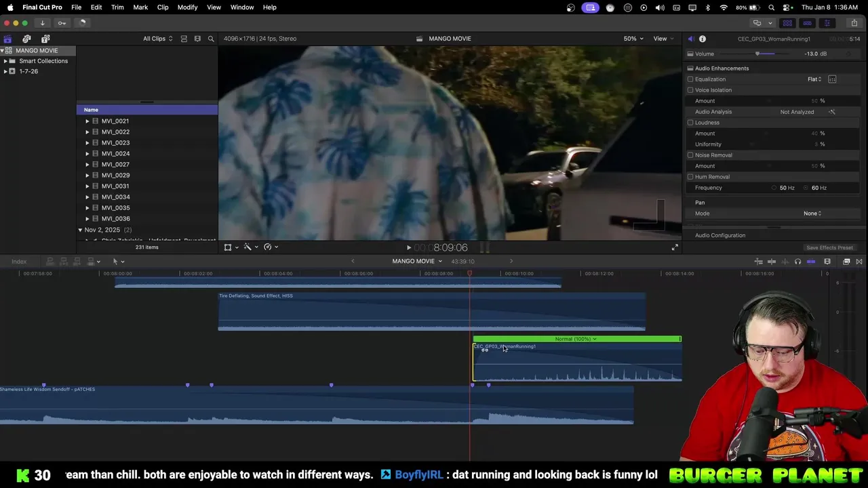Viewport: 868px width, 488px height.
Task: Show Transitions browser icon
Action: pos(859,262)
